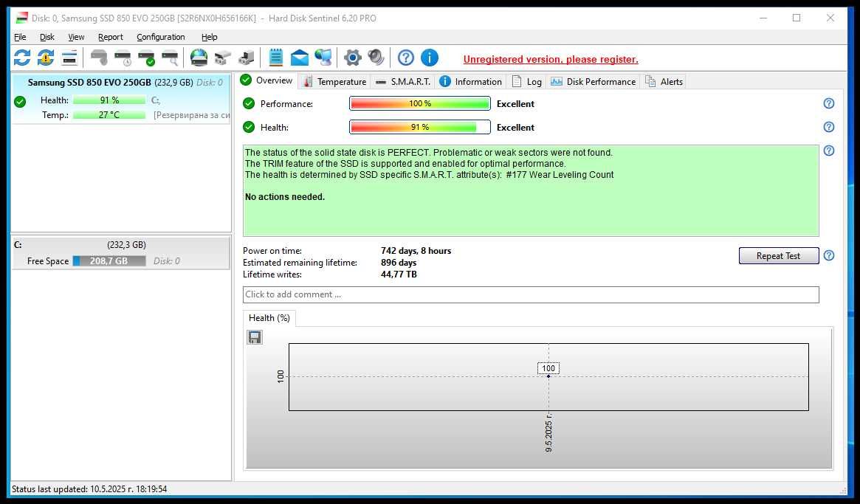Open the View menu

(76, 37)
